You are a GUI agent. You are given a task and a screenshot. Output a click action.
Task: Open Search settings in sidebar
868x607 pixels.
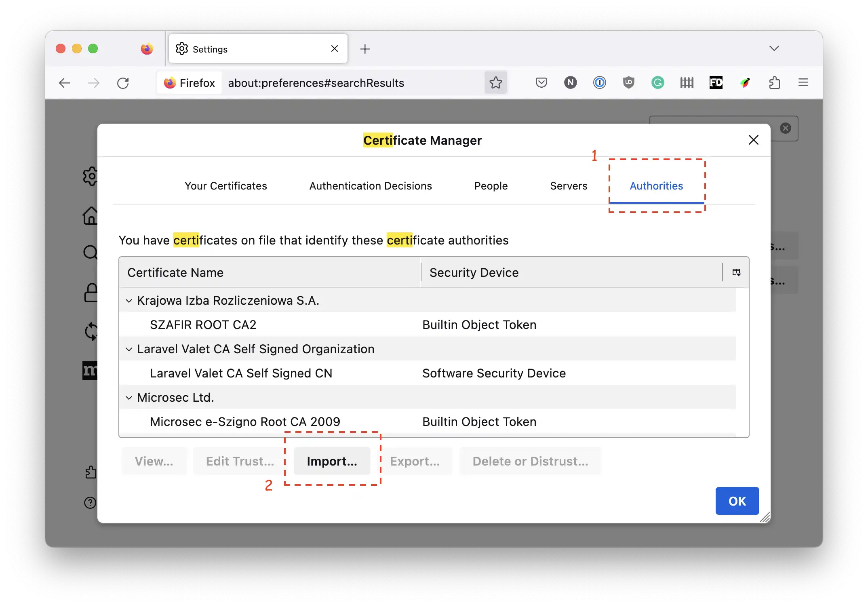pos(91,253)
